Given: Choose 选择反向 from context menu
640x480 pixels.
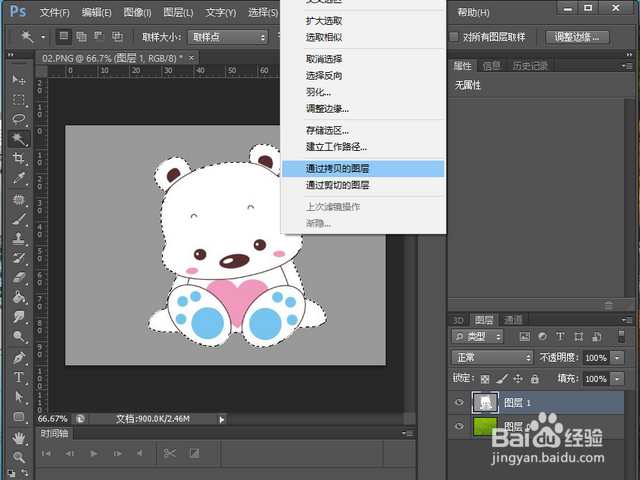Looking at the screenshot, I should 363,76.
